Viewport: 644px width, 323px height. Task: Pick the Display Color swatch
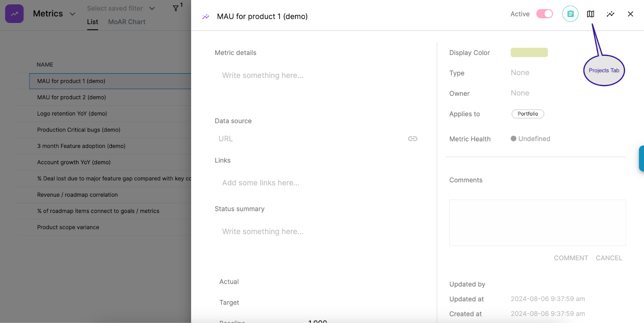[x=529, y=52]
